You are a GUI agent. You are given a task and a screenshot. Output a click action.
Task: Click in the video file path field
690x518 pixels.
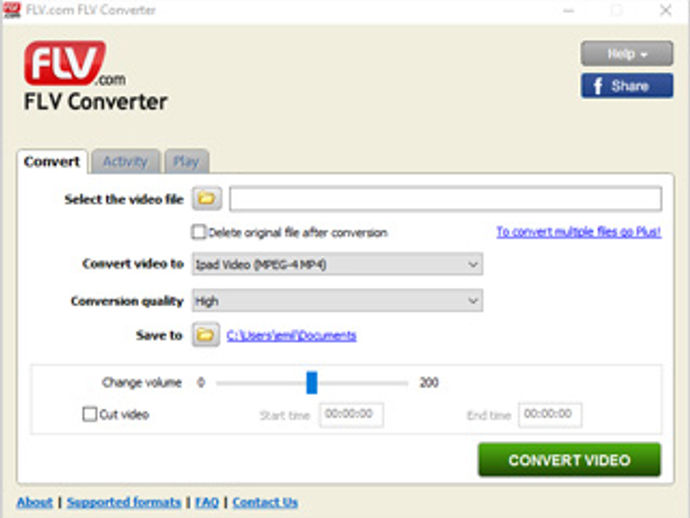click(x=445, y=199)
